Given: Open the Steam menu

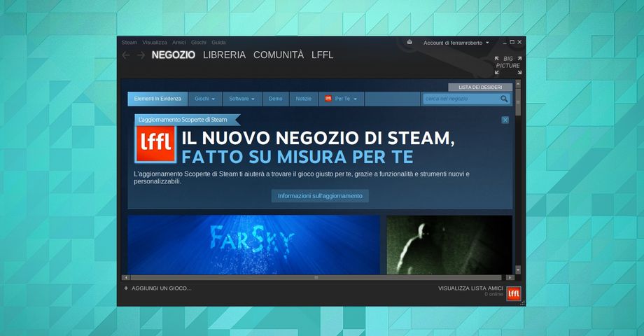Looking at the screenshot, I should point(129,42).
